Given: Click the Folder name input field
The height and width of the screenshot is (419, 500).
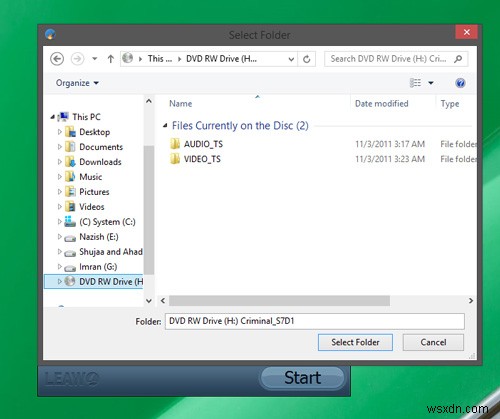Looking at the screenshot, I should (x=315, y=321).
